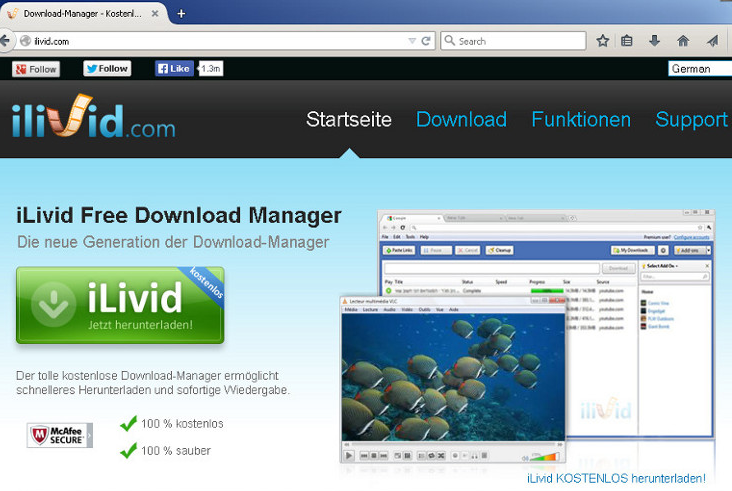Click the browser back arrow button

coord(5,41)
